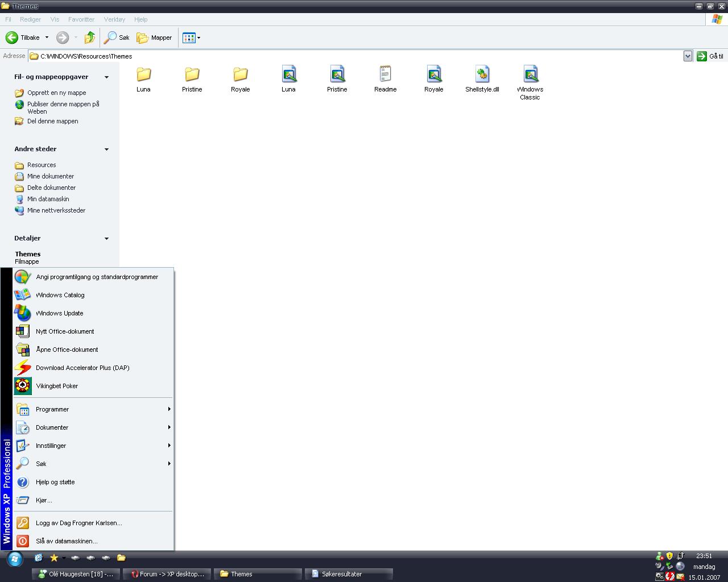Collapse the Detaljer section
The height and width of the screenshot is (582, 728).
pyautogui.click(x=106, y=239)
